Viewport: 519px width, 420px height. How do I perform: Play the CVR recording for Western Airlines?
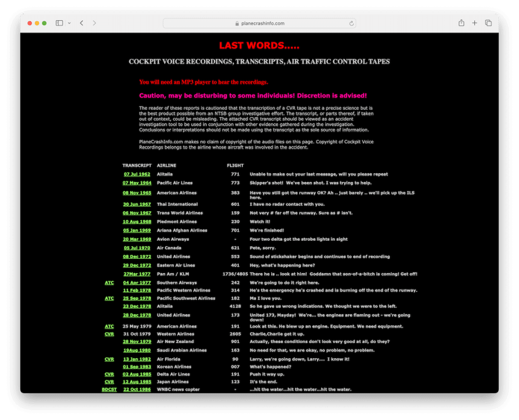(109, 334)
